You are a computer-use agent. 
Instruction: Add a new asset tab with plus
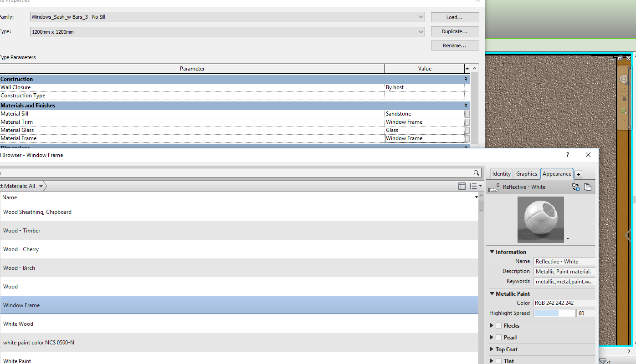(578, 174)
